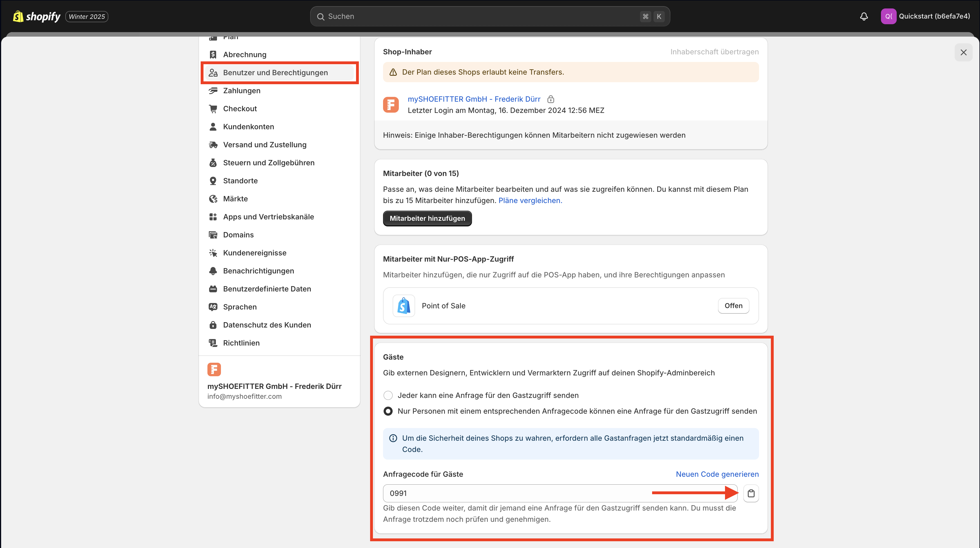This screenshot has width=980, height=548.
Task: Click the Benutzerdefinierte Daten icon
Action: pos(213,289)
